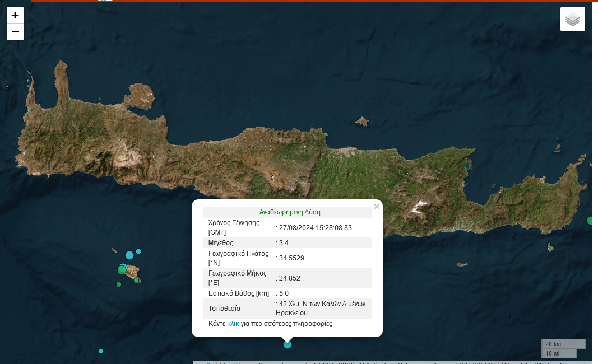The image size is (598, 364).
Task: Zoom in on the map
Action: (15, 15)
